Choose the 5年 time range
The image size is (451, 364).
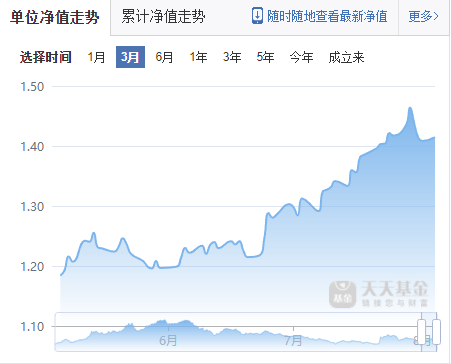tap(265, 57)
